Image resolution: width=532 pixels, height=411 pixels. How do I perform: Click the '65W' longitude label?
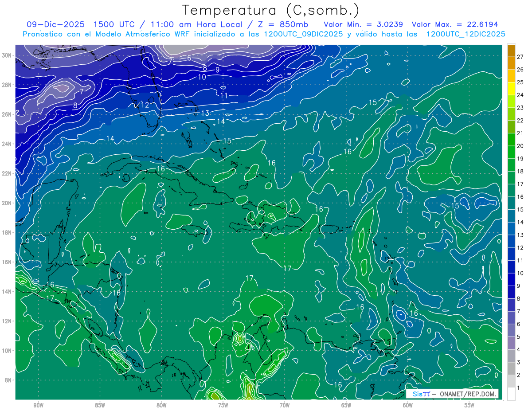click(x=346, y=405)
